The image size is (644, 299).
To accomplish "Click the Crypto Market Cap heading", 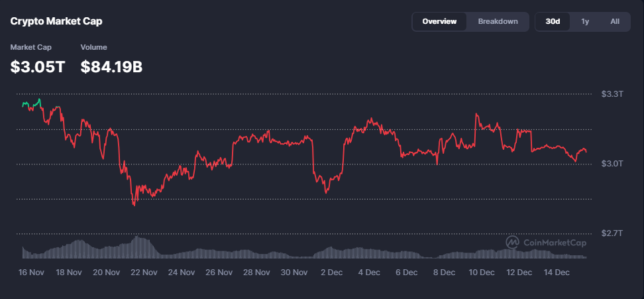I will click(56, 21).
